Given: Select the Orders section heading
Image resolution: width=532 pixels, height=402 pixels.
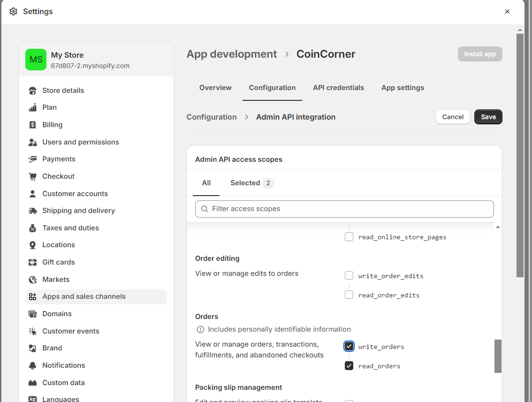Looking at the screenshot, I should tap(206, 317).
